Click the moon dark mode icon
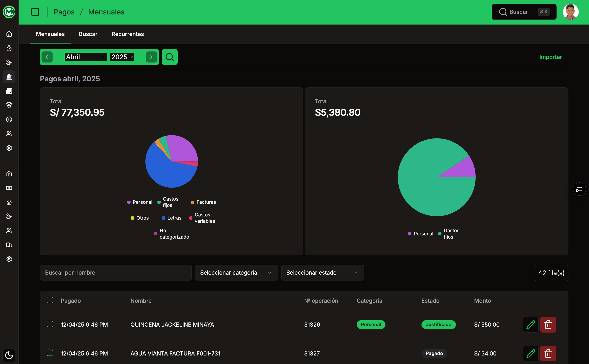This screenshot has height=364, width=589. [9, 355]
